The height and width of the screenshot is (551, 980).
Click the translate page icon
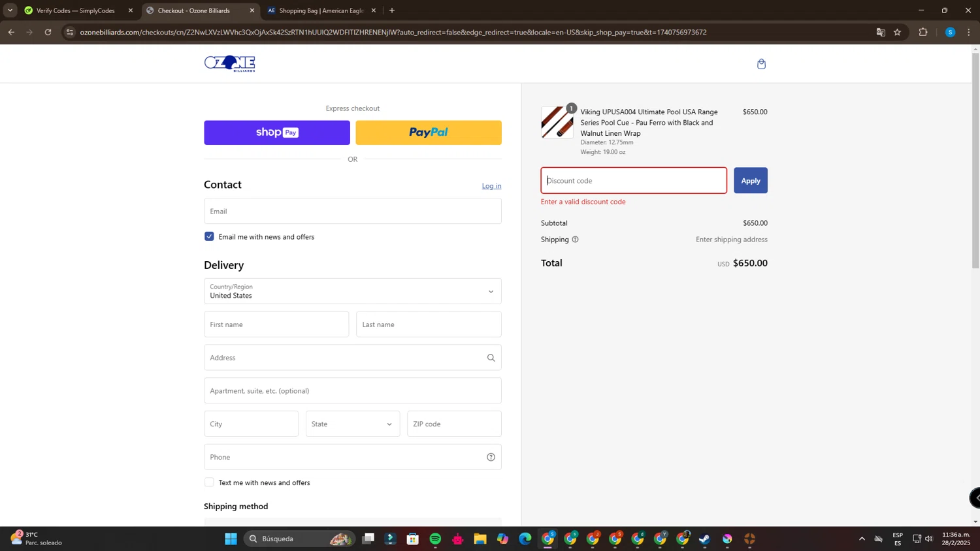[880, 32]
